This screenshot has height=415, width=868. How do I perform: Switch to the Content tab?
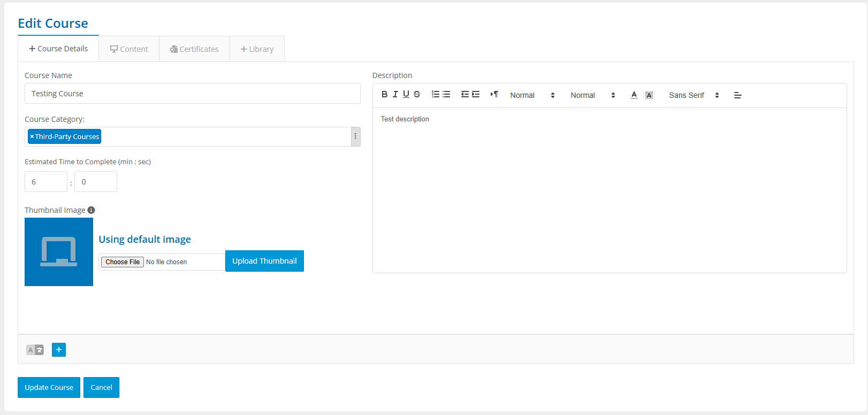(129, 49)
